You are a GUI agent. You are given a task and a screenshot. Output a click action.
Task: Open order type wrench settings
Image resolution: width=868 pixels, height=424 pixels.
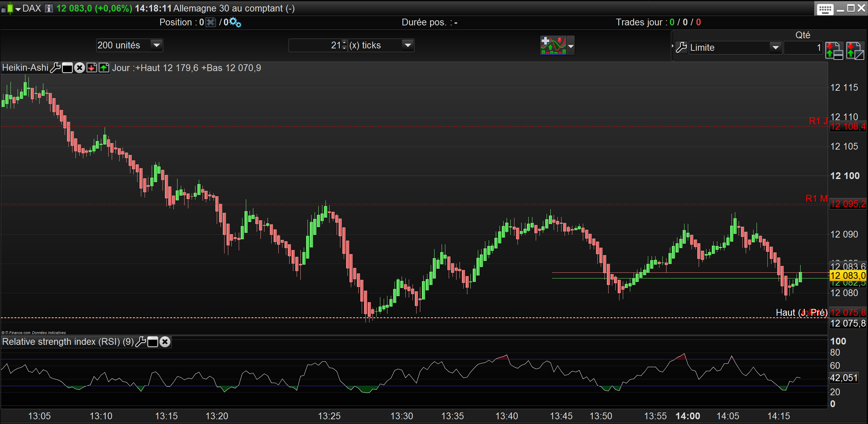pos(681,48)
